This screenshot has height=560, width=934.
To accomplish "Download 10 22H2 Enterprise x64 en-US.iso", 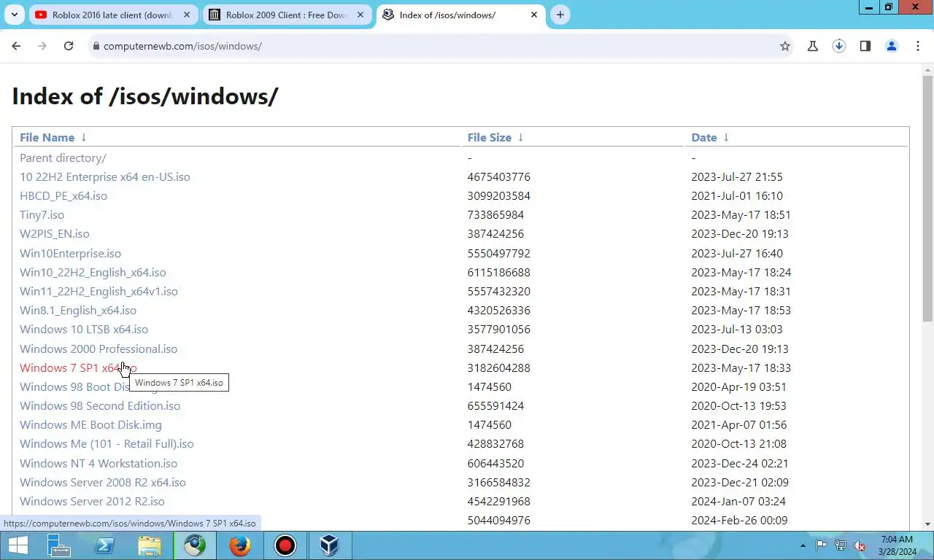I will pyautogui.click(x=104, y=176).
